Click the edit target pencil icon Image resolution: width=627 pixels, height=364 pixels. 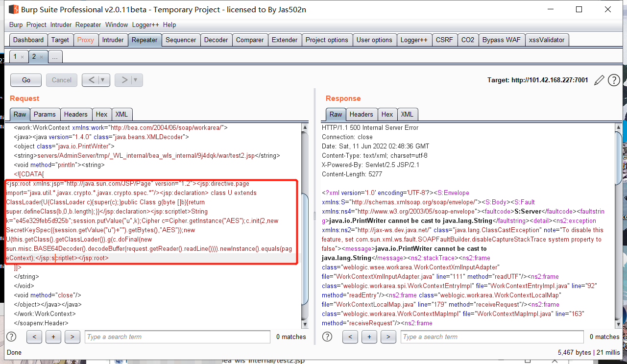click(599, 80)
